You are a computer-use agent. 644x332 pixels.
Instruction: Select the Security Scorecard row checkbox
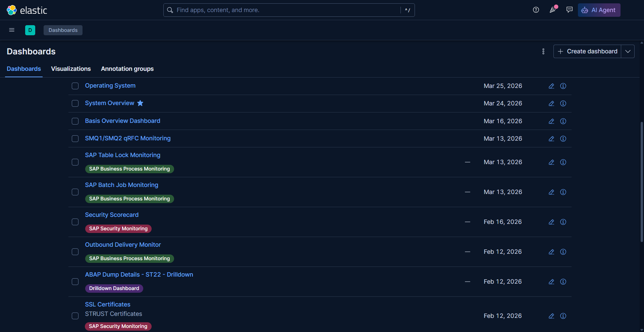tap(75, 222)
